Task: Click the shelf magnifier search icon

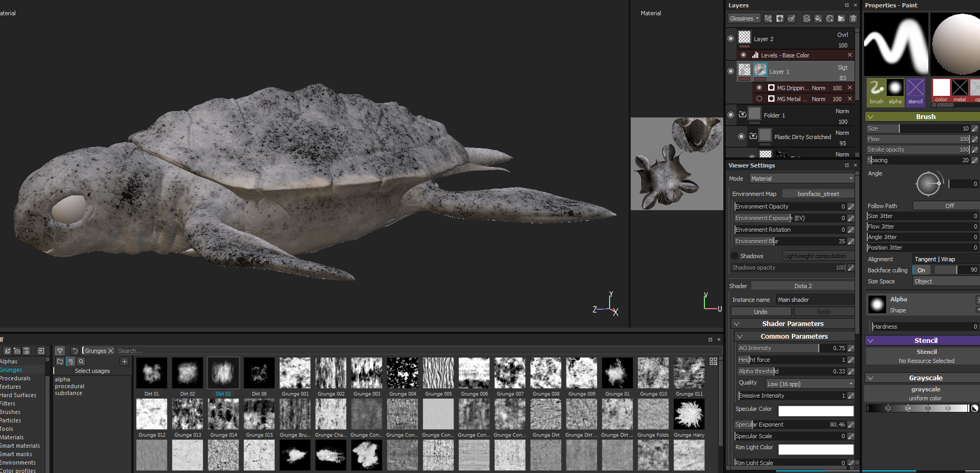Action: (81, 361)
